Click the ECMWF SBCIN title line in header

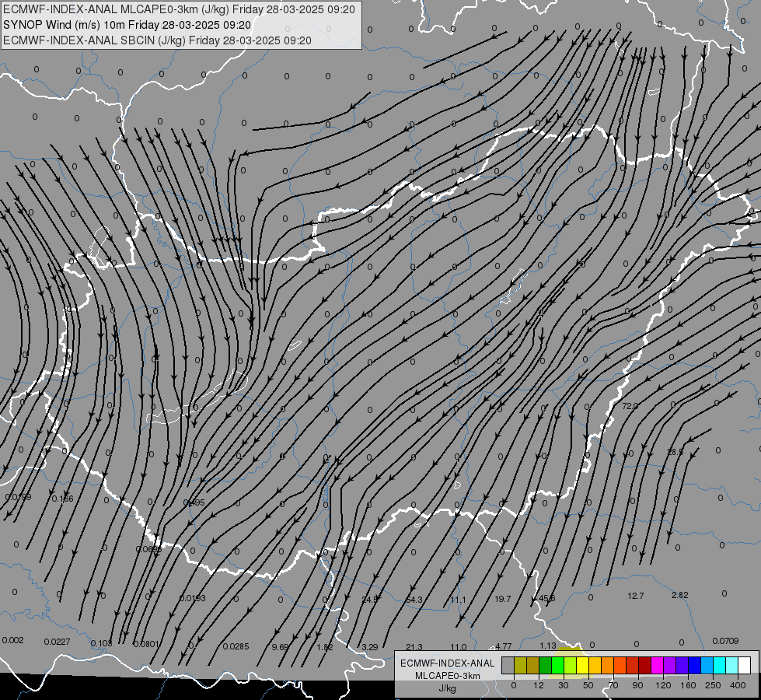(x=157, y=40)
